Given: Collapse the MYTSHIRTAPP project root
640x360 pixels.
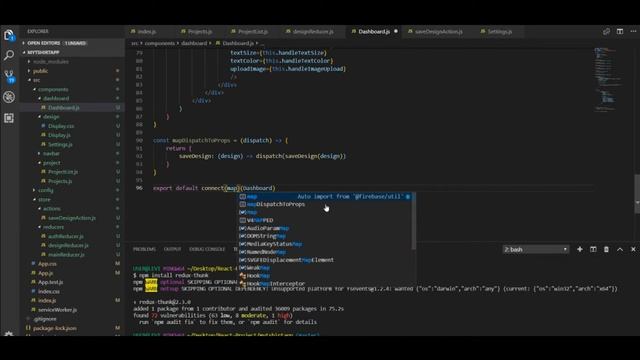Looking at the screenshot, I should (23, 52).
